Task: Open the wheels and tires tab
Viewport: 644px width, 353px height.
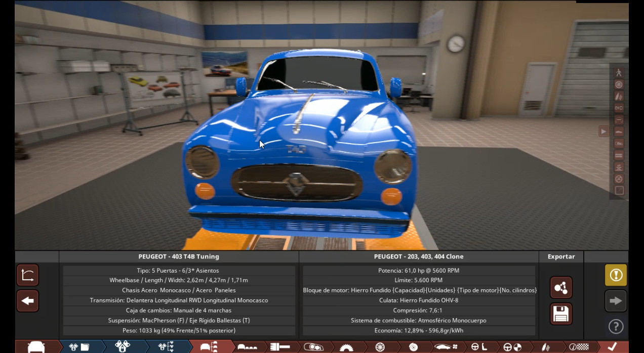Action: click(380, 347)
